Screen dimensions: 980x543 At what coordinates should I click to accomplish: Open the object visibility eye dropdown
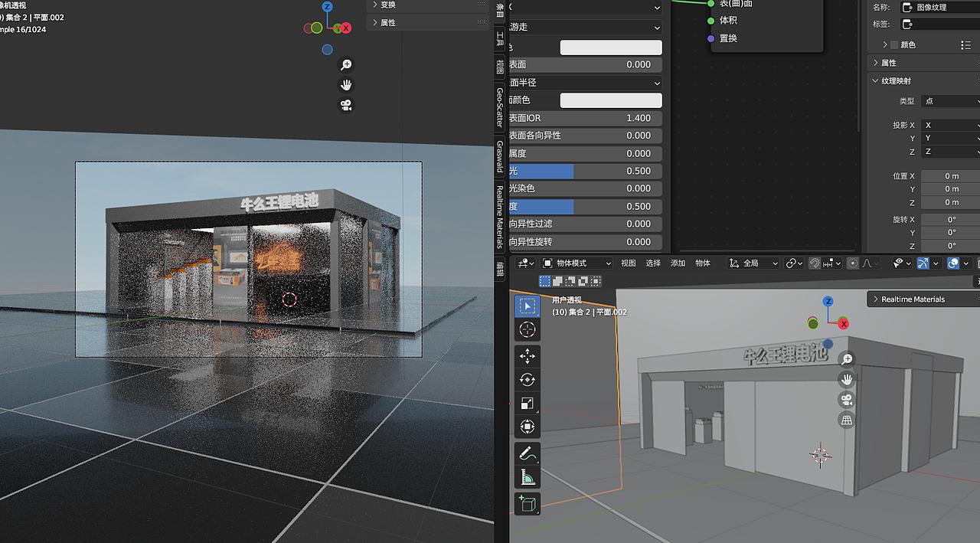[x=903, y=263]
